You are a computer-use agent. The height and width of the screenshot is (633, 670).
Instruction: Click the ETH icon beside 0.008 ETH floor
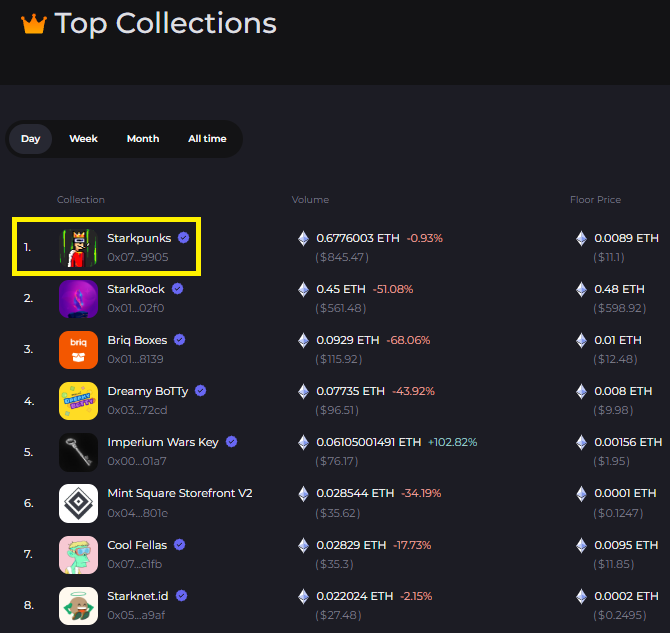582,392
